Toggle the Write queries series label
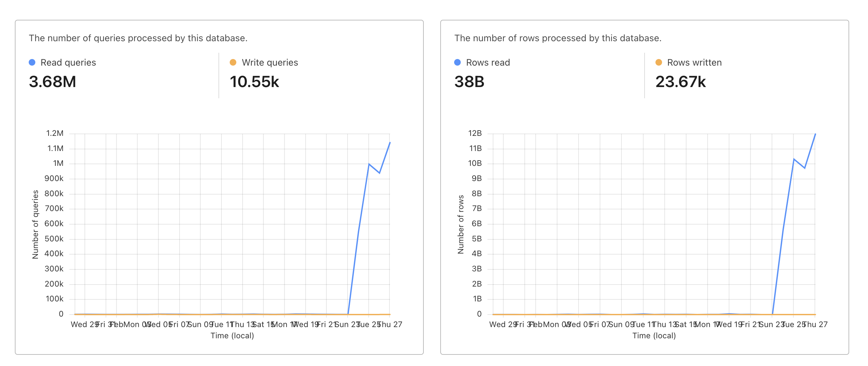 pyautogui.click(x=270, y=63)
